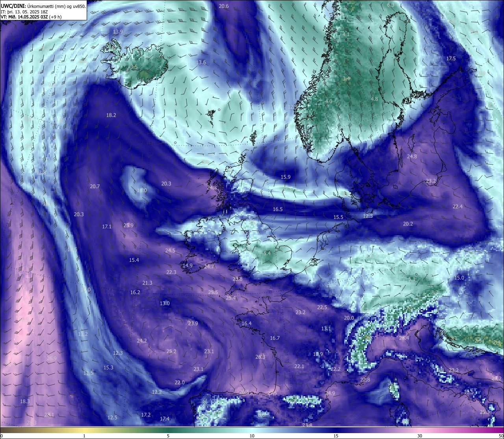Click the value 16.7 over western France
504x439 pixels.
click(275, 338)
